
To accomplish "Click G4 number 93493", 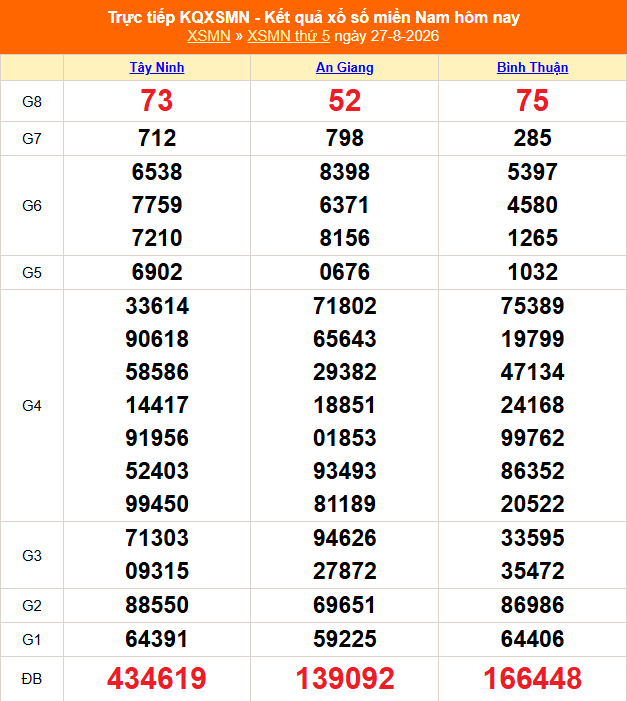I will (344, 471).
